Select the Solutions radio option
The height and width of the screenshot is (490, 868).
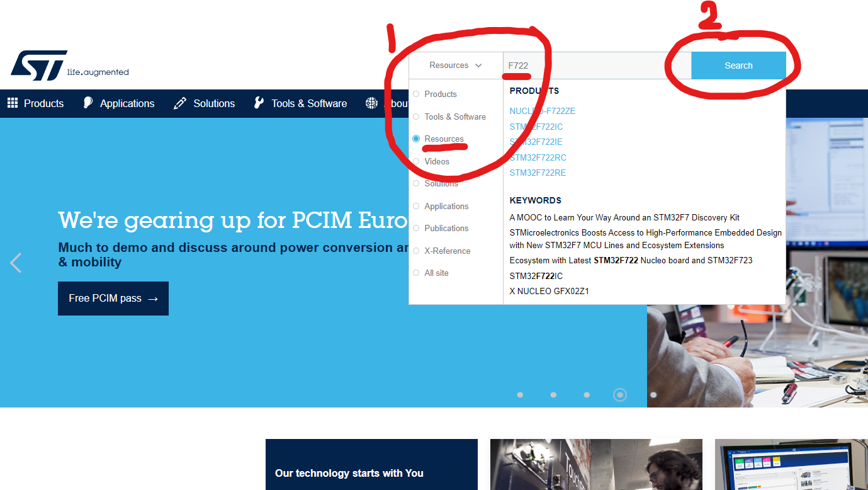pos(416,183)
